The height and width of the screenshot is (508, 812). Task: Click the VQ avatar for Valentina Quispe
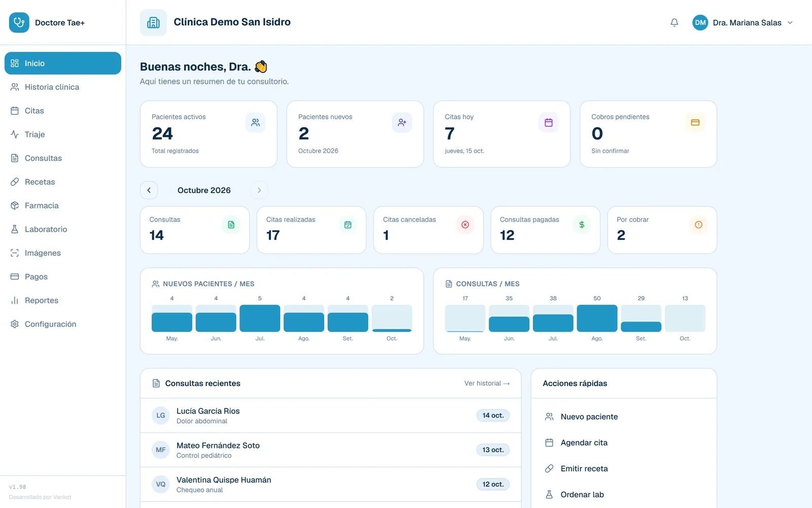(161, 485)
